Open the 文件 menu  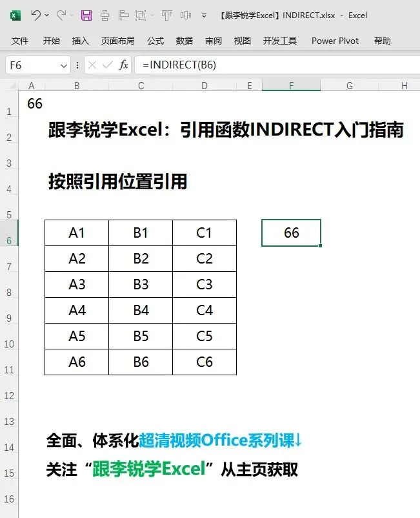tap(20, 41)
